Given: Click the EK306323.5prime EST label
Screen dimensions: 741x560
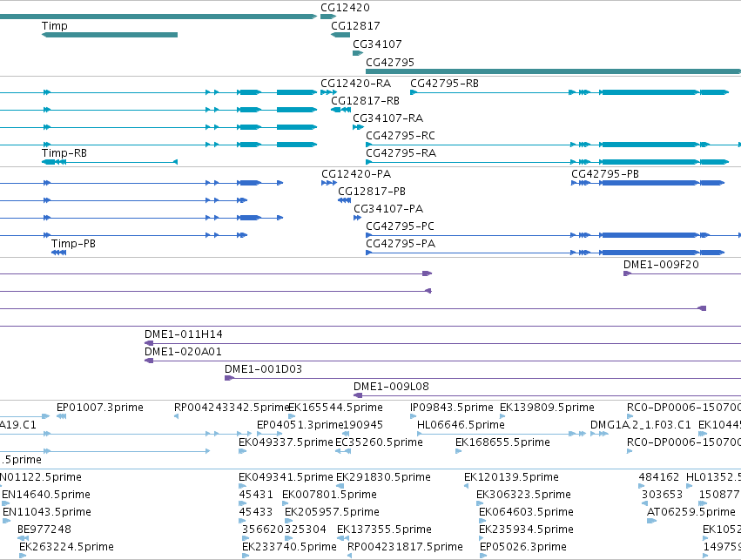Looking at the screenshot, I should tap(523, 496).
